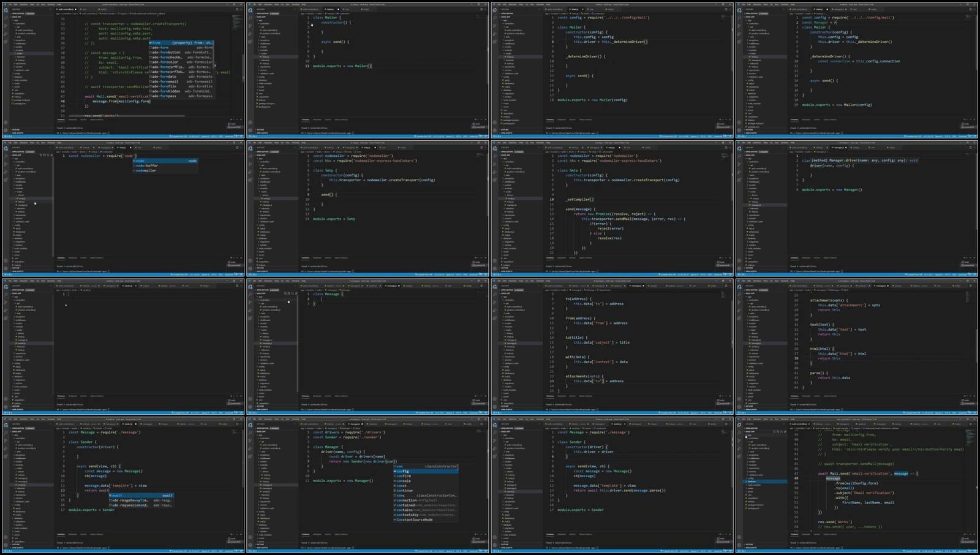Open the Manager frame with the config suggestion list
Viewport: 980px width, 555px height.
pos(367,485)
